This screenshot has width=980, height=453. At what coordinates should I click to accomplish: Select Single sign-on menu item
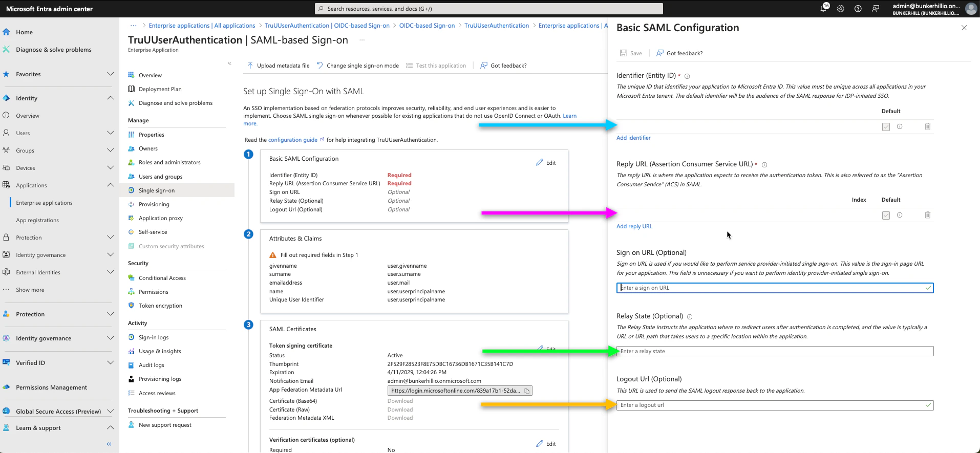point(177,190)
